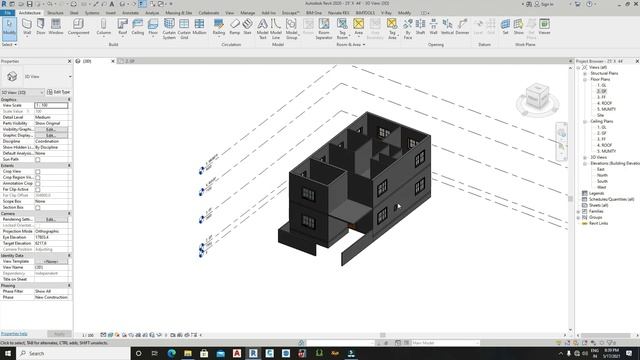Image resolution: width=640 pixels, height=360 pixels.
Task: Open the File menu
Action: pyautogui.click(x=7, y=13)
